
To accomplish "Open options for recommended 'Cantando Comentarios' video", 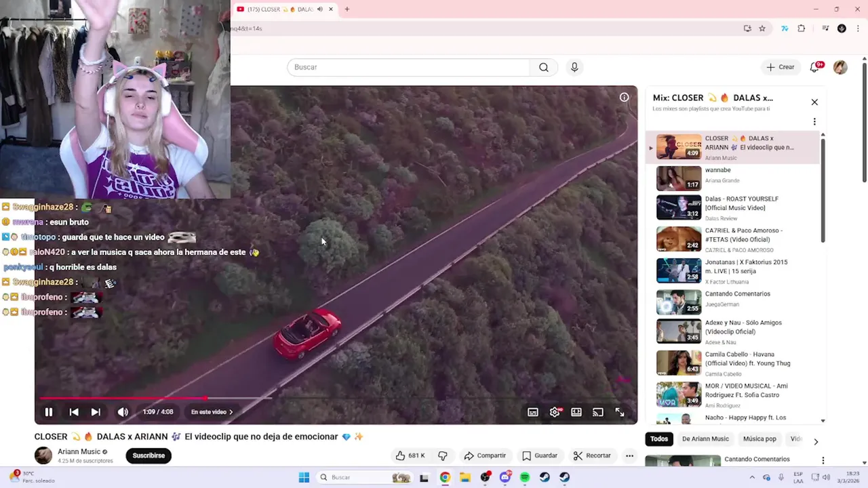I will [823, 460].
